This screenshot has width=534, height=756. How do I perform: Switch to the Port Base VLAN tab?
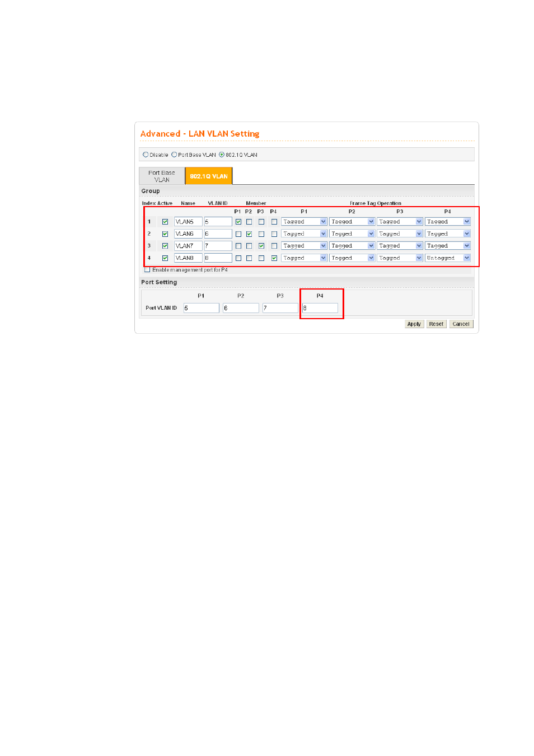[x=162, y=176]
